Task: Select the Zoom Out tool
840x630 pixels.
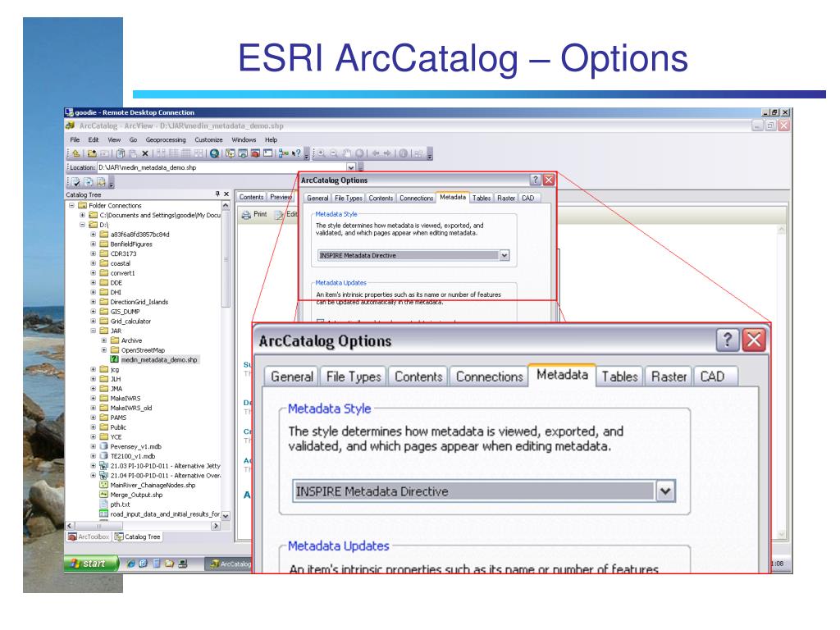Action: click(334, 153)
